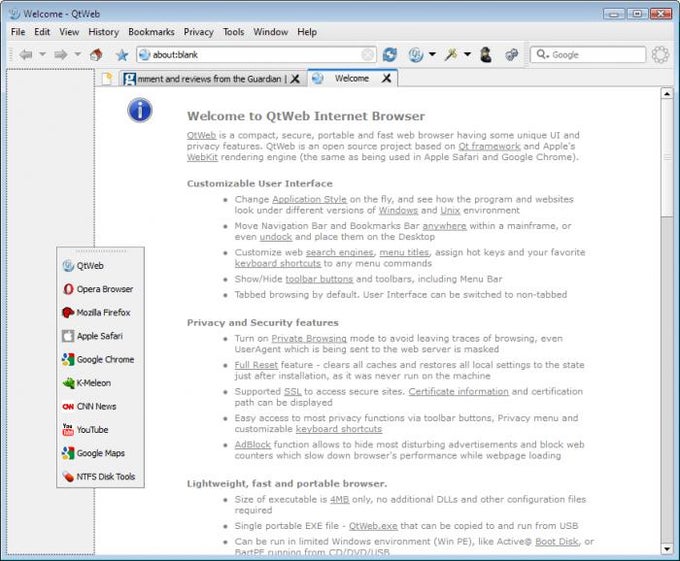Follow the WebKit link
680x561 pixels.
[x=202, y=157]
